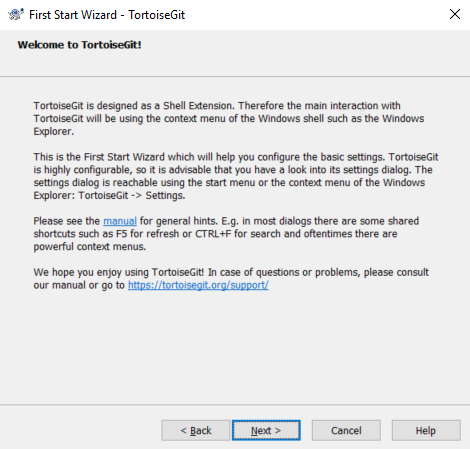Open Help for the wizard
The height and width of the screenshot is (449, 470).
click(x=426, y=430)
